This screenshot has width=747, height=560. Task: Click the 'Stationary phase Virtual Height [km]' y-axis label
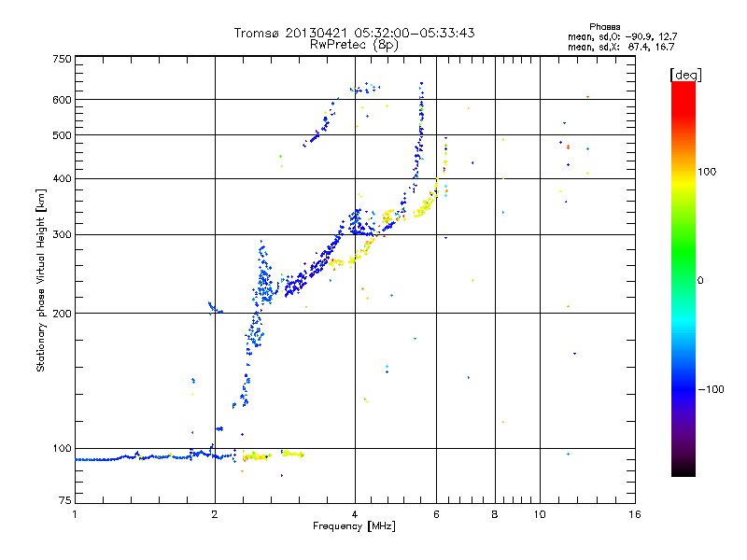pyautogui.click(x=41, y=281)
